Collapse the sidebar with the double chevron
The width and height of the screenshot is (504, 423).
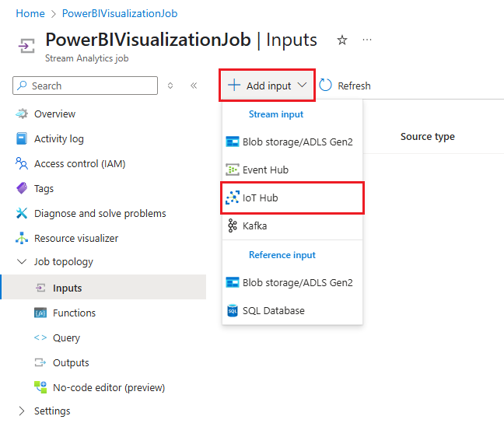click(194, 86)
